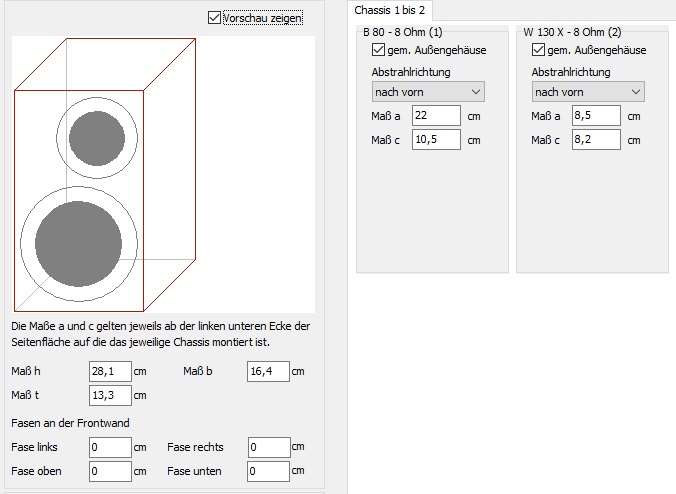Click the Maß t input field
This screenshot has height=494, width=676.
110,395
